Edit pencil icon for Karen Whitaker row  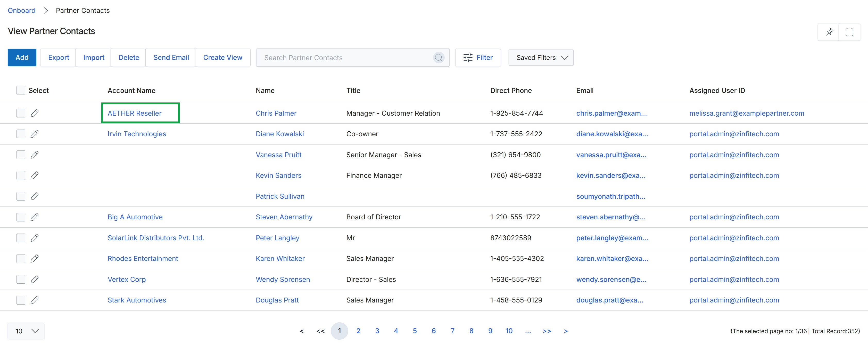[34, 258]
